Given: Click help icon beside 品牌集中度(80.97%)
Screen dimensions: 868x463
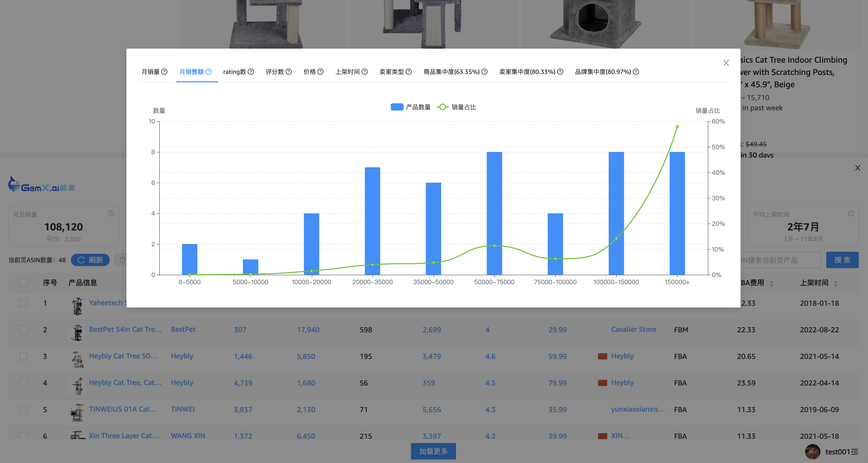Looking at the screenshot, I should (x=636, y=72).
